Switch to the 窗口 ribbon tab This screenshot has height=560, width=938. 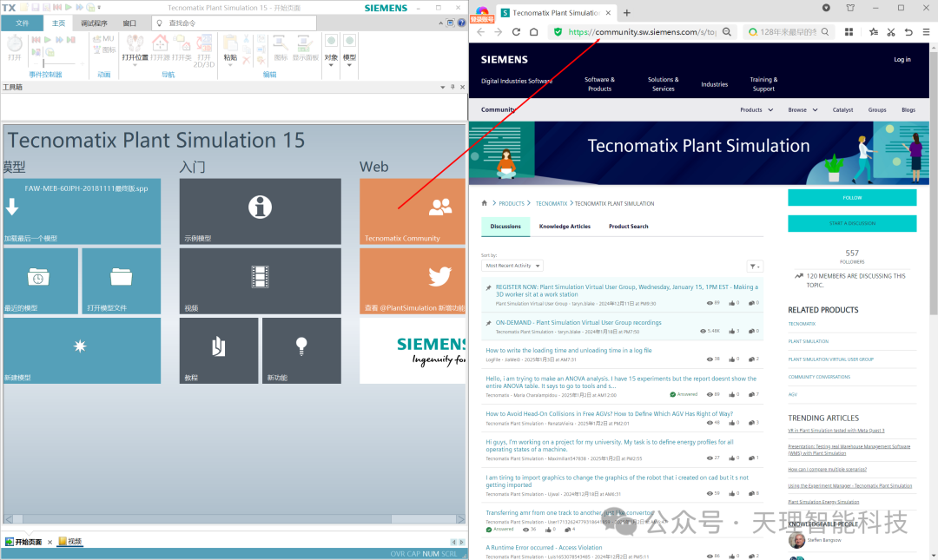(129, 23)
